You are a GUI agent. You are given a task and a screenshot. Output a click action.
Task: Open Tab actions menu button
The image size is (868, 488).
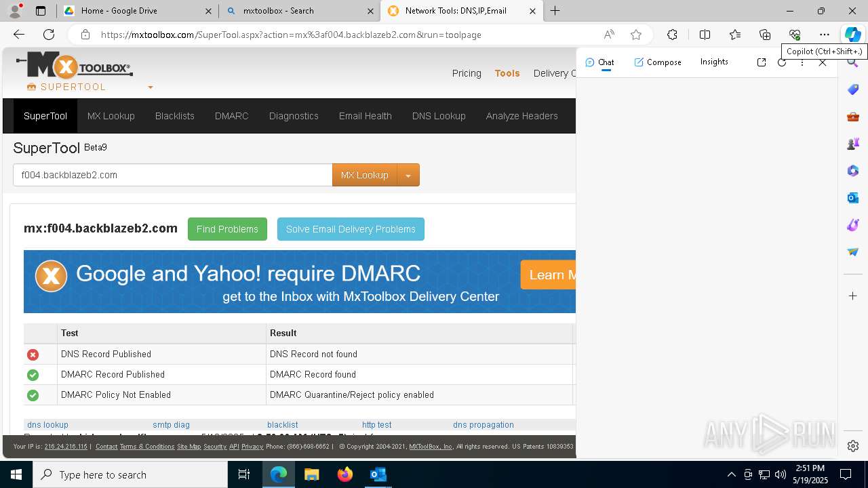click(41, 11)
